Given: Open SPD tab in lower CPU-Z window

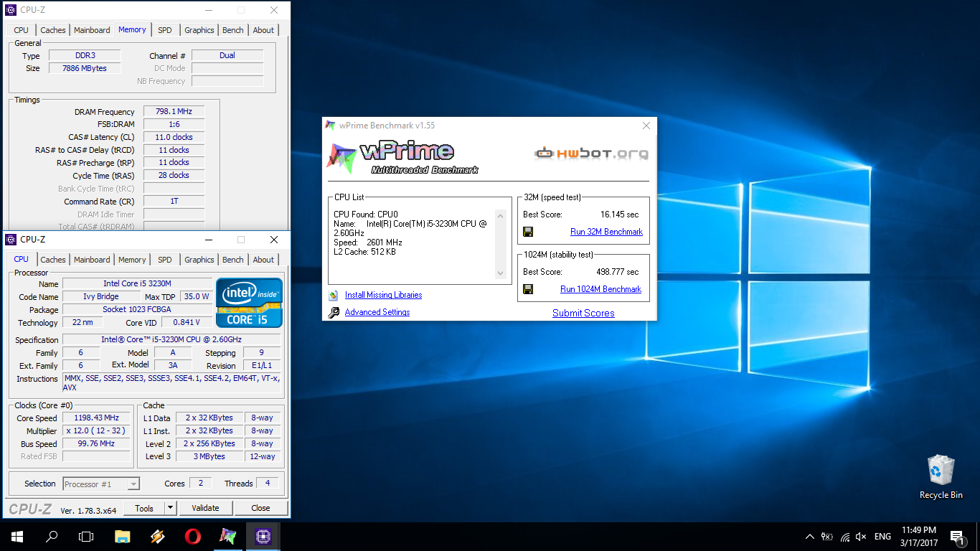Looking at the screenshot, I should (164, 260).
